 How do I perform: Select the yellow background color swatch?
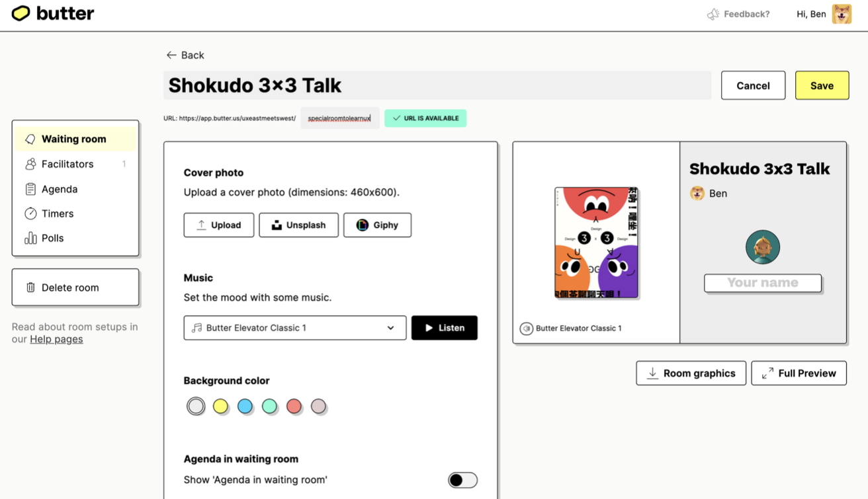click(x=220, y=406)
